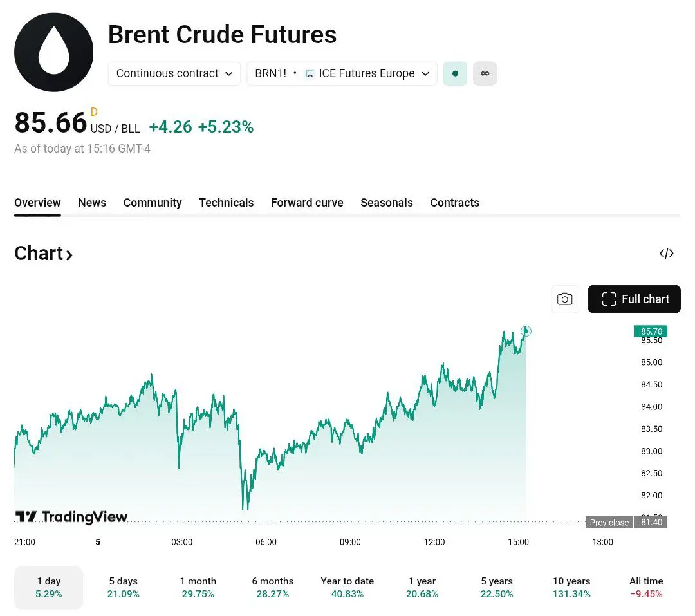Click the TradingView logo on chart
This screenshot has height=616, width=695.
tap(71, 517)
